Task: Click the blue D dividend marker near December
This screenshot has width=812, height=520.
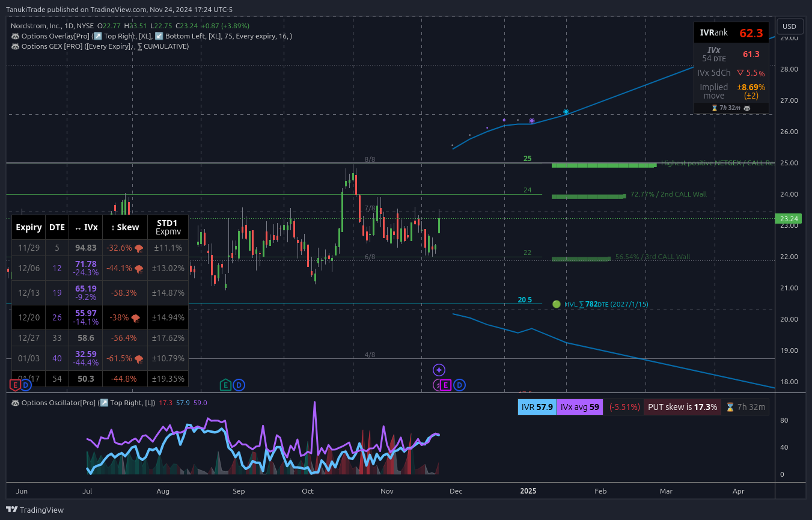Action: pos(459,385)
